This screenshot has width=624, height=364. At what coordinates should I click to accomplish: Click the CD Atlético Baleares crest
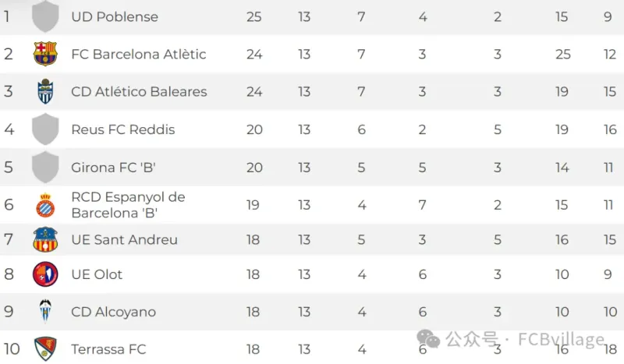(x=45, y=92)
